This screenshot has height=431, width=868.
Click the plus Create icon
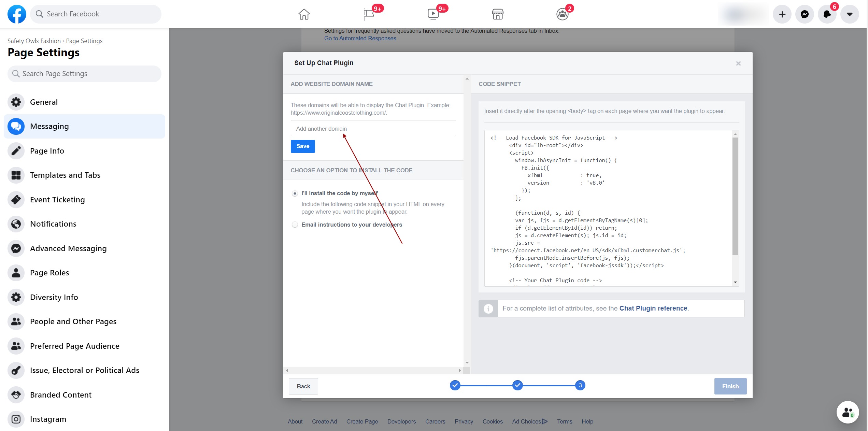point(782,14)
